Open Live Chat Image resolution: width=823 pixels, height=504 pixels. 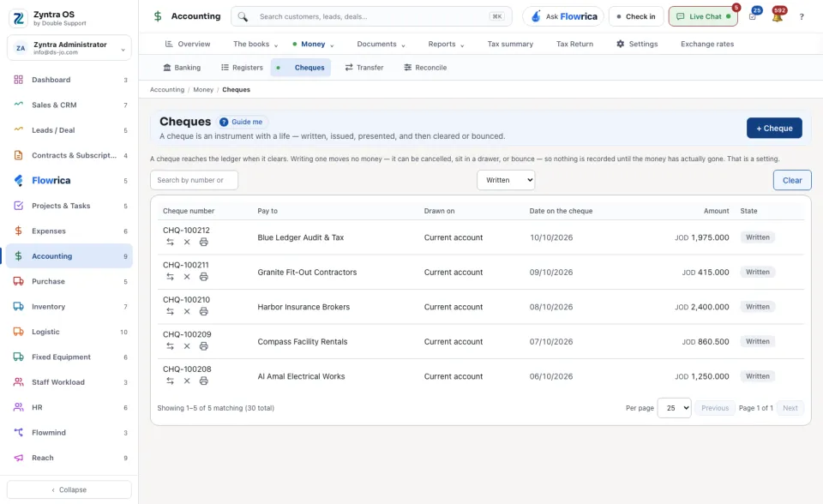pos(703,16)
